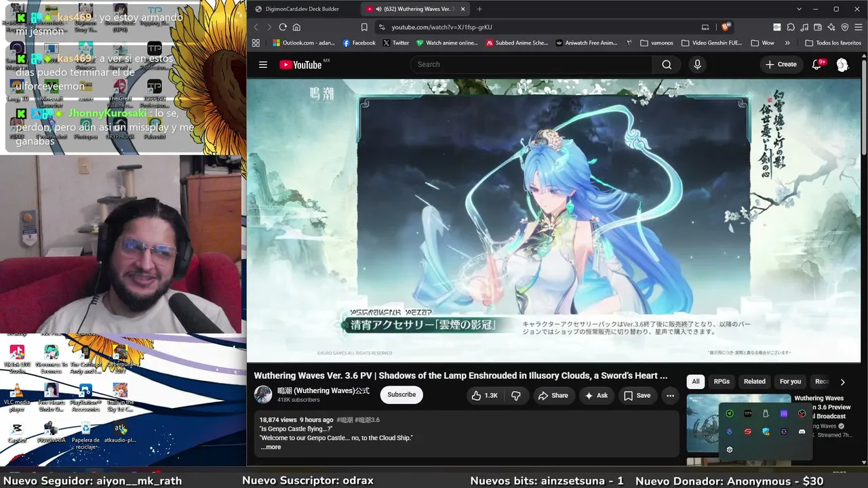Open the Brave Shields icon

[726, 27]
